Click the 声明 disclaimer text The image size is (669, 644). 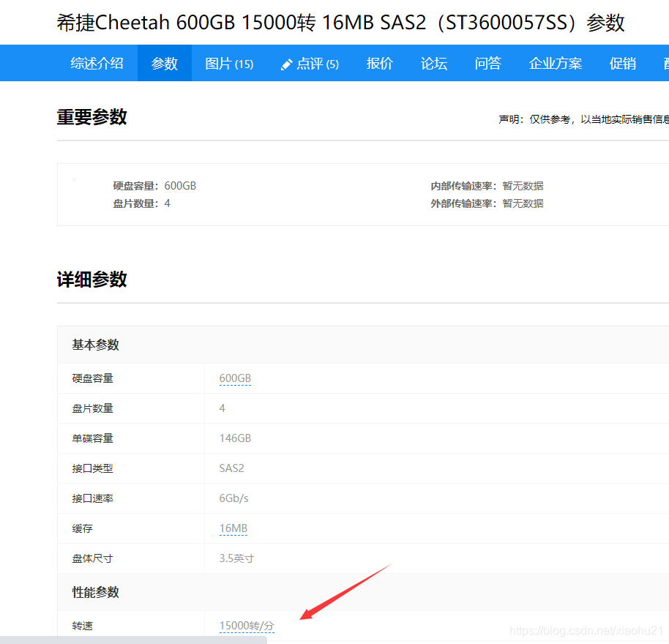coord(583,119)
